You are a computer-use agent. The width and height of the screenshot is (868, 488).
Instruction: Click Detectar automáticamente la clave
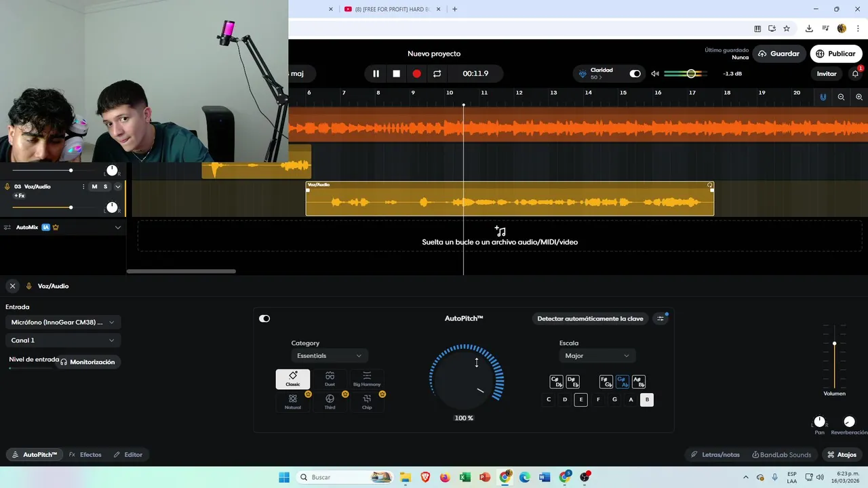click(590, 319)
